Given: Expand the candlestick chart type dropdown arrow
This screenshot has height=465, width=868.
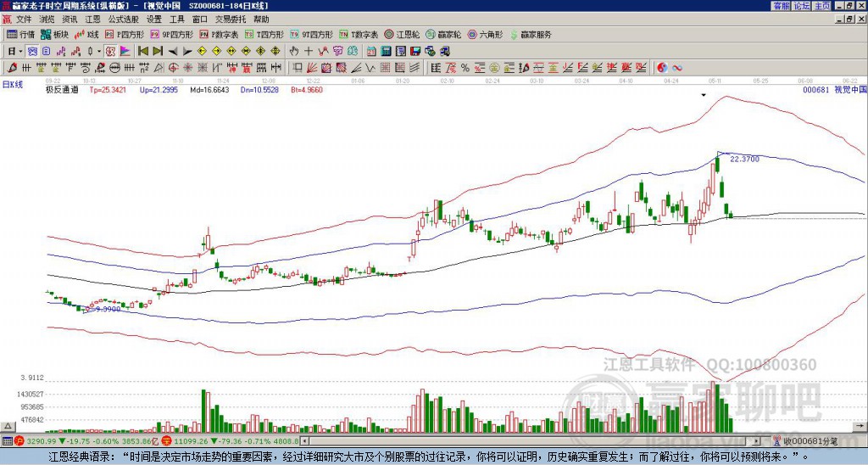Looking at the screenshot, I should point(99,52).
